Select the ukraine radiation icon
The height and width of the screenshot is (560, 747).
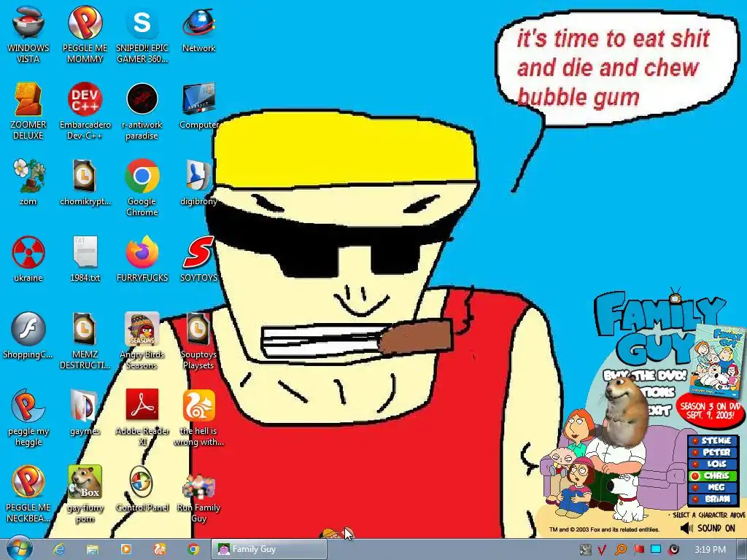[28, 259]
